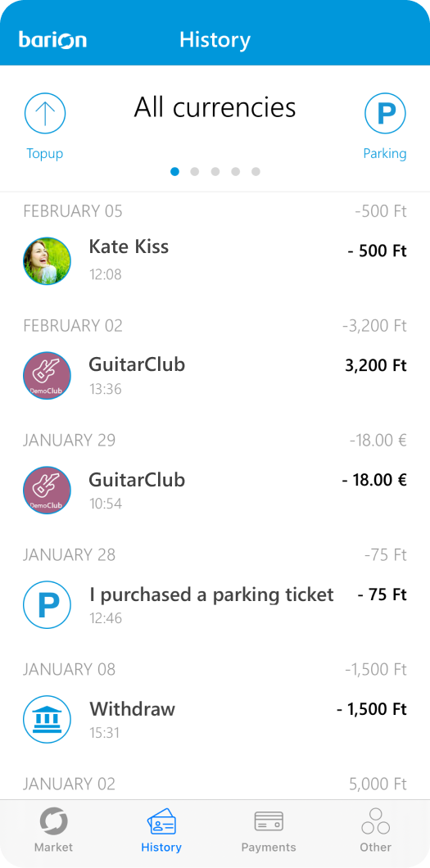Screen dimensions: 430x868
Task: Tap the parking ticket P icon
Action: (47, 604)
